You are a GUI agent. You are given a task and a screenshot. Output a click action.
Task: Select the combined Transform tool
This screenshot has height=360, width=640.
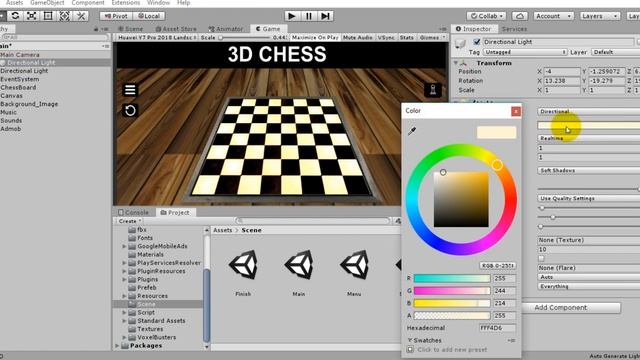click(x=64, y=16)
